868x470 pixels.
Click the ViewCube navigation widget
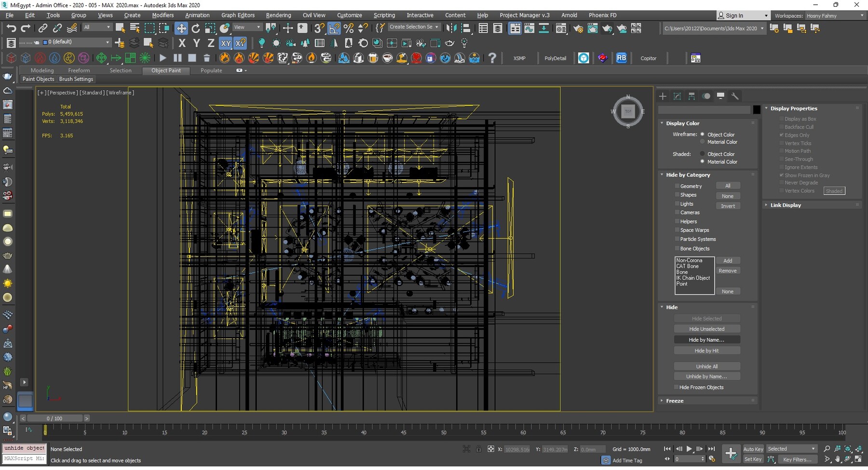(x=628, y=112)
